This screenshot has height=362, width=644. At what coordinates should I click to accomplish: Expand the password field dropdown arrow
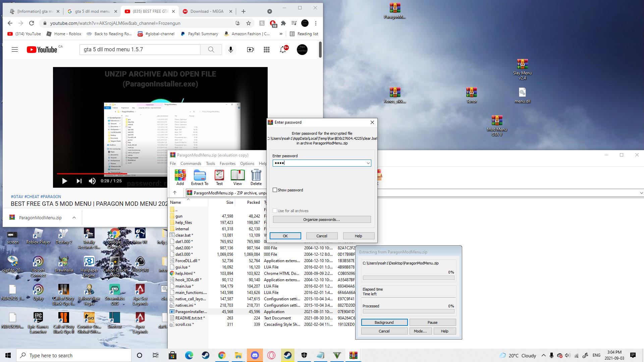tap(368, 163)
